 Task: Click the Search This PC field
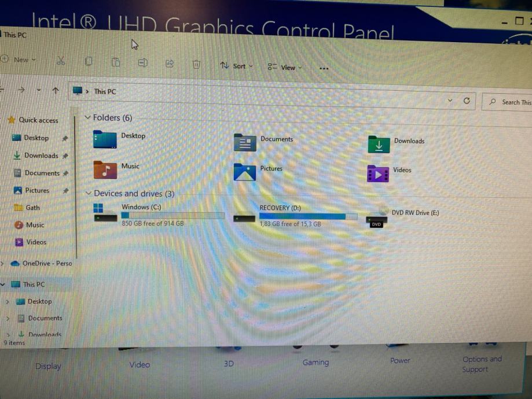click(507, 102)
